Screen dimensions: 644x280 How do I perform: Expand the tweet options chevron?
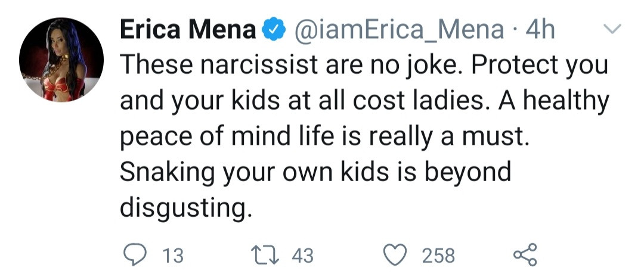[612, 29]
